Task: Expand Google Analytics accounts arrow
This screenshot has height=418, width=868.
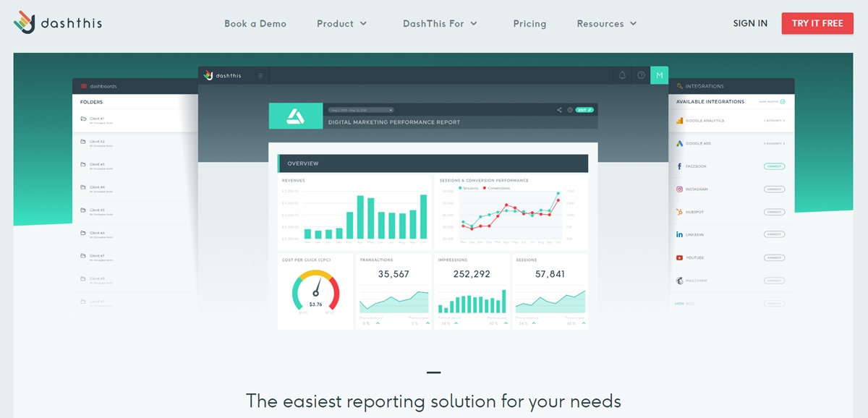Action: pos(784,121)
